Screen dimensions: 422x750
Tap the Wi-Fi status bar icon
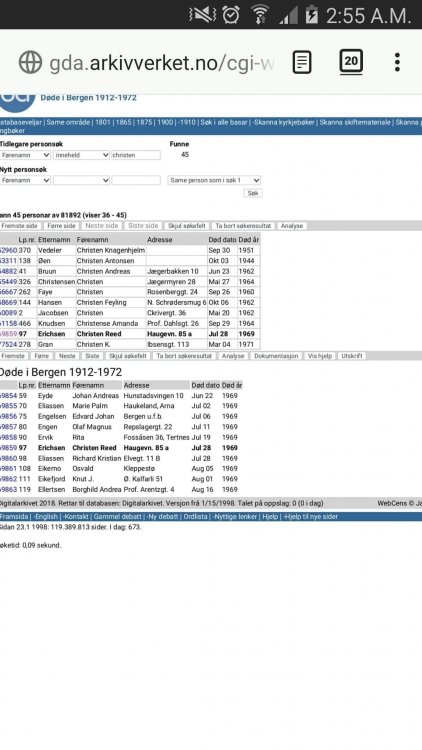coord(260,15)
